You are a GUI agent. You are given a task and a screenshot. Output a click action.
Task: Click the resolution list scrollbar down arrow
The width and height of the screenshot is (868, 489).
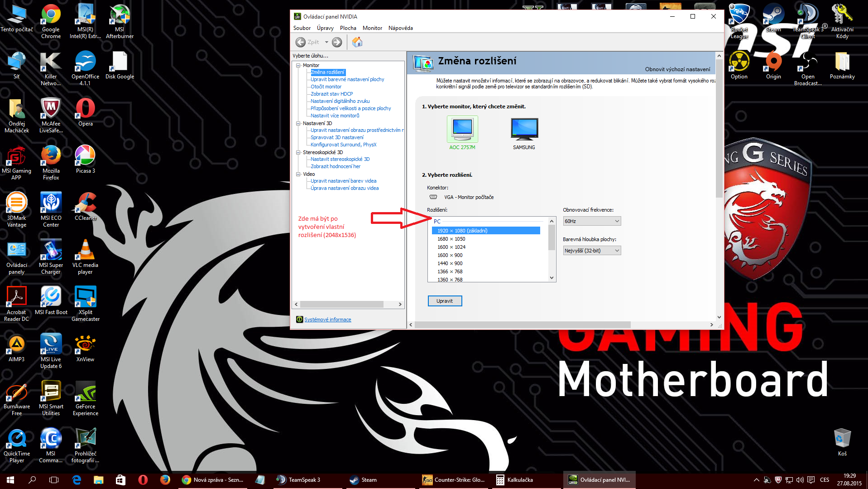[x=551, y=278]
